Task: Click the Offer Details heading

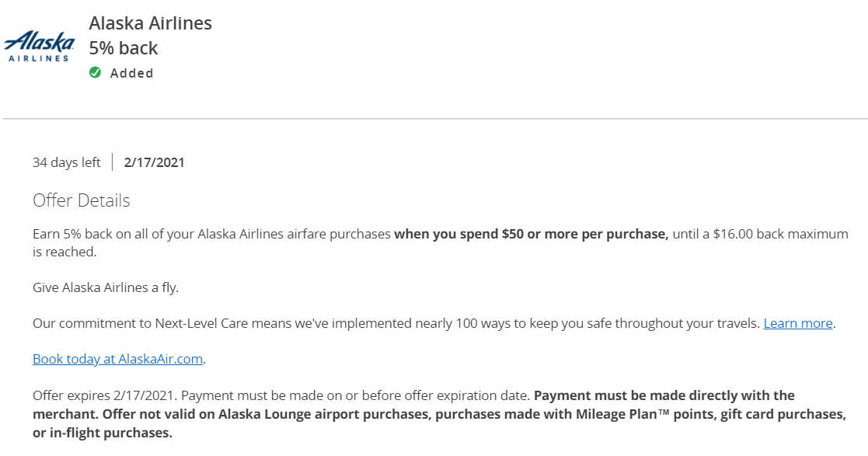Action: coord(82,200)
